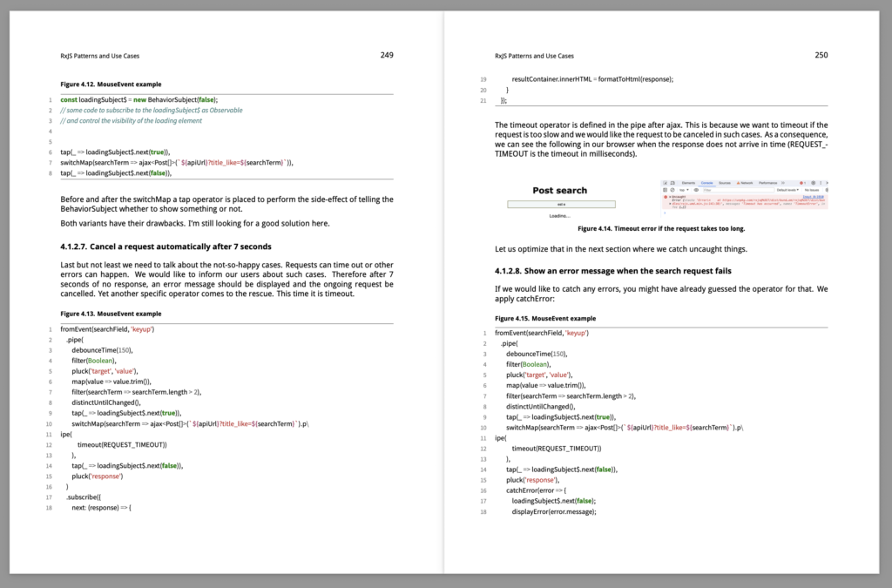Viewport: 892px width, 588px height.
Task: Click the error source link in console
Action: [x=813, y=197]
